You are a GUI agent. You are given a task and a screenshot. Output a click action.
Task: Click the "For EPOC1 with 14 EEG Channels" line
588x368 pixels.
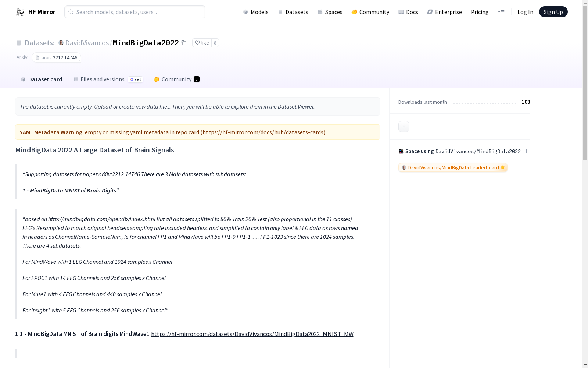[x=94, y=278]
